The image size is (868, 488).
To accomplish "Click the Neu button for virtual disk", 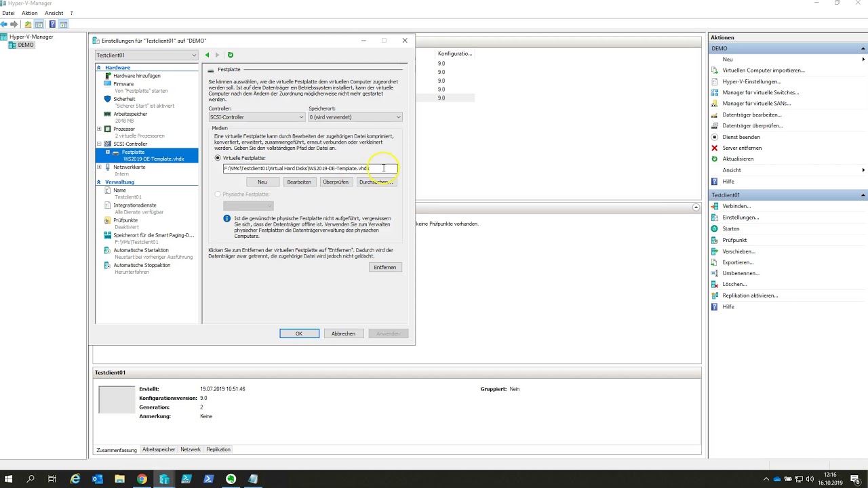I will [262, 182].
